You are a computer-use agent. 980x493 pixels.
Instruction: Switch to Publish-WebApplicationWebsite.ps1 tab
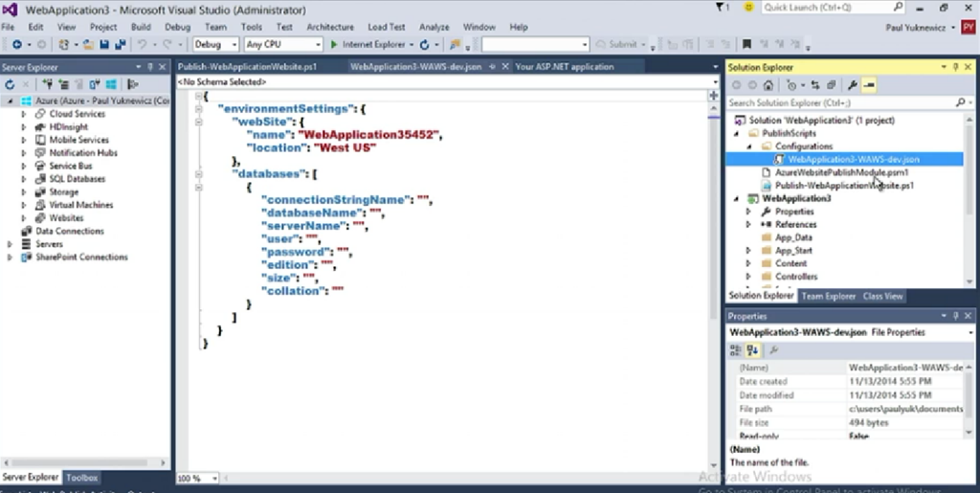pyautogui.click(x=247, y=67)
